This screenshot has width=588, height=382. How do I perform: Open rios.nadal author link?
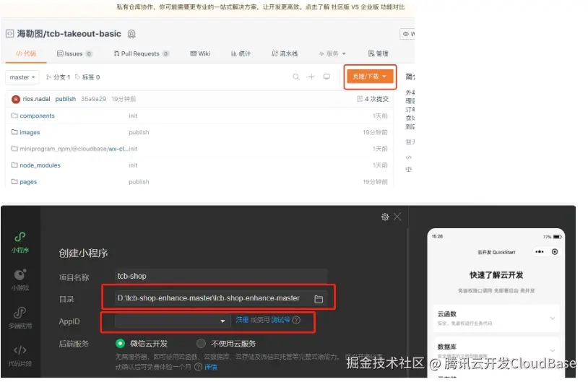pyautogui.click(x=36, y=99)
